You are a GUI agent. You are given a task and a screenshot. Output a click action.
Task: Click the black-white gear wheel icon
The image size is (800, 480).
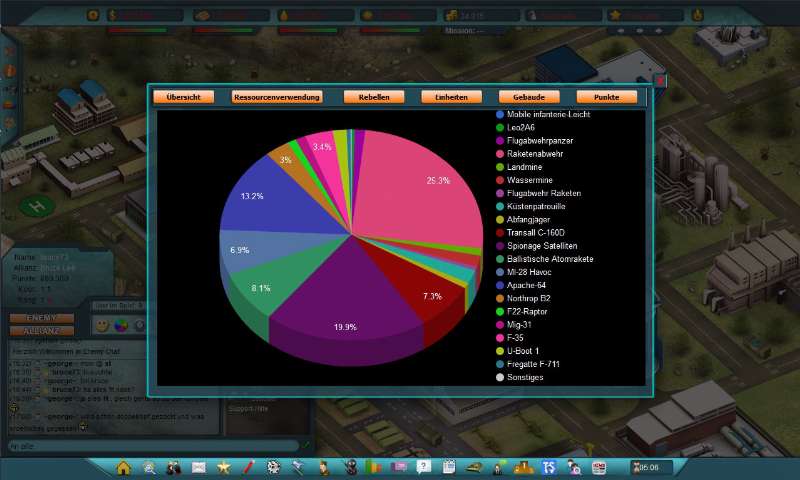(x=273, y=467)
